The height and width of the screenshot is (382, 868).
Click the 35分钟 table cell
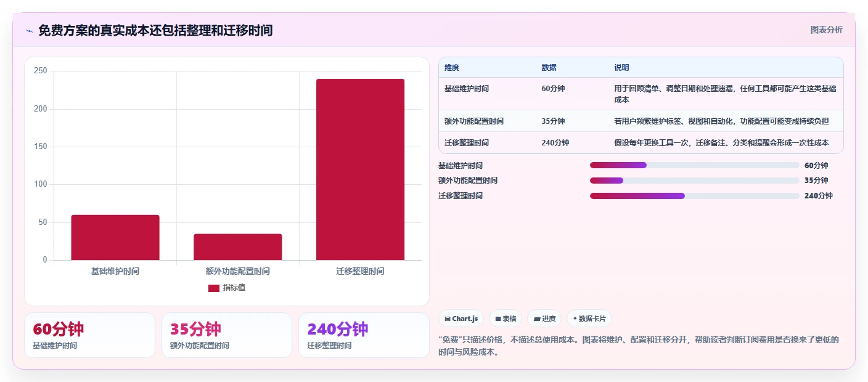point(553,121)
